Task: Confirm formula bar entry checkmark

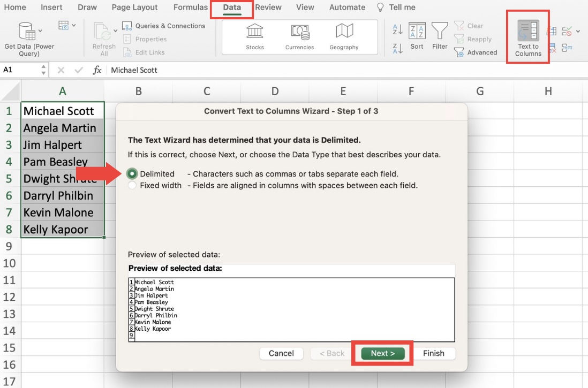Action: [x=78, y=70]
